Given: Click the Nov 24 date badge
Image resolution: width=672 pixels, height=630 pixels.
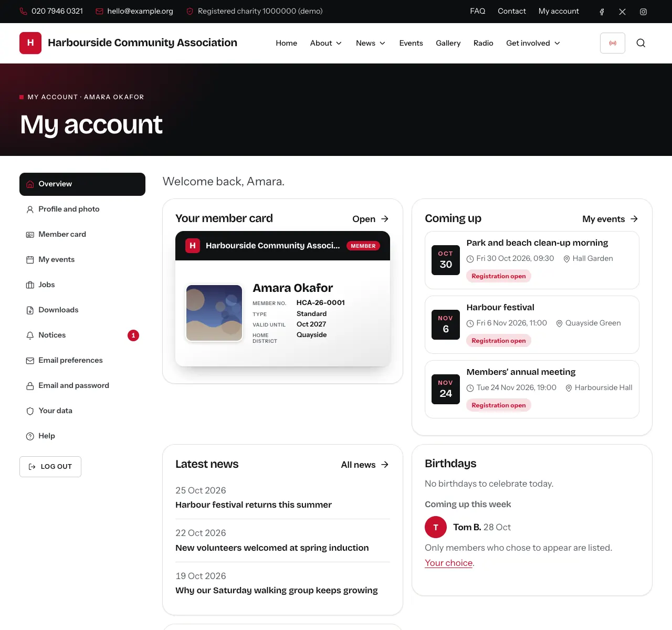Looking at the screenshot, I should pos(446,389).
